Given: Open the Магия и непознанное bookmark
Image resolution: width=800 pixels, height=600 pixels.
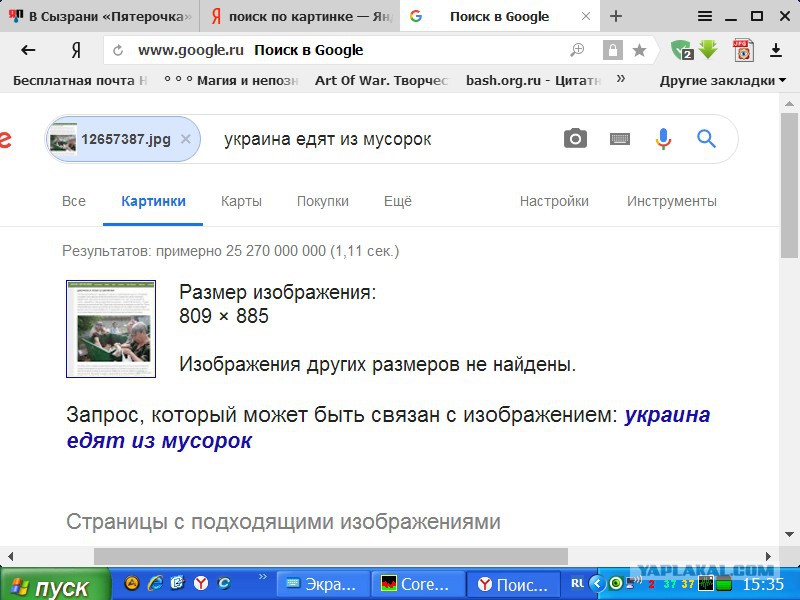Looking at the screenshot, I should (x=231, y=81).
